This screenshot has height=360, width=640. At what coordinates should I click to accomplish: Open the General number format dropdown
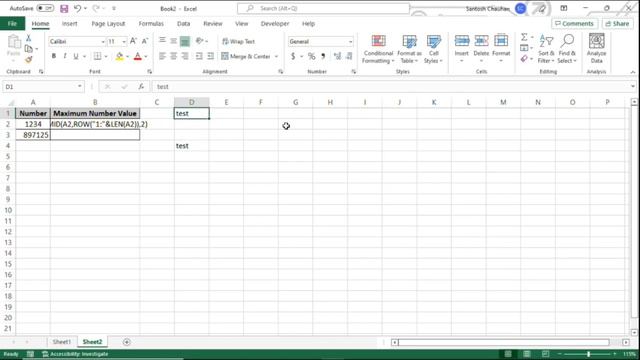pos(350,42)
